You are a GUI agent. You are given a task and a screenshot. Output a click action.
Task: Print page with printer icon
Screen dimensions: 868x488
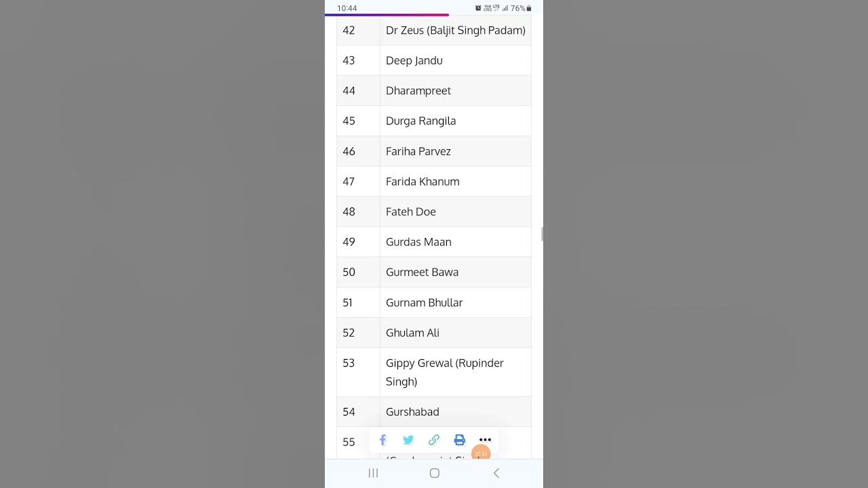point(460,440)
